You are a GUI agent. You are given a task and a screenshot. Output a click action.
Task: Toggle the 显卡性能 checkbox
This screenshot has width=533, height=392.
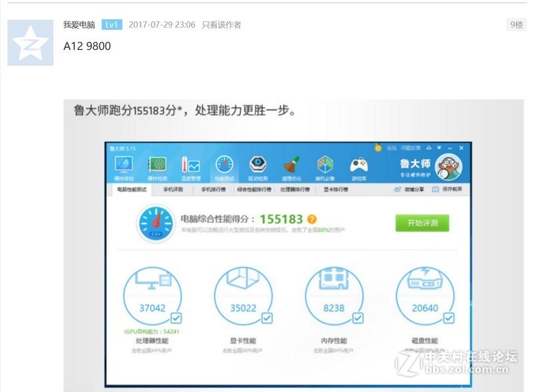pos(267,318)
